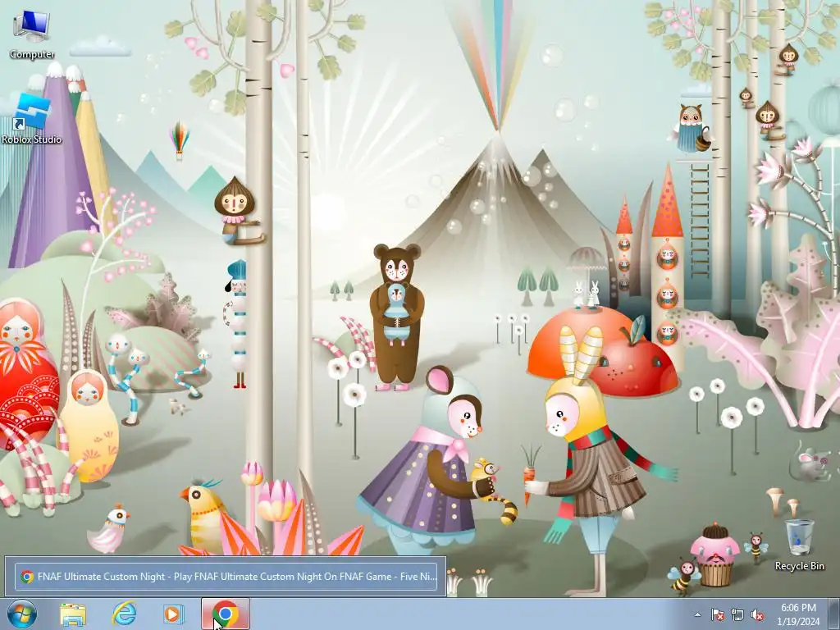Show hidden tray icons arrow
Image resolution: width=840 pixels, height=630 pixels.
(697, 615)
